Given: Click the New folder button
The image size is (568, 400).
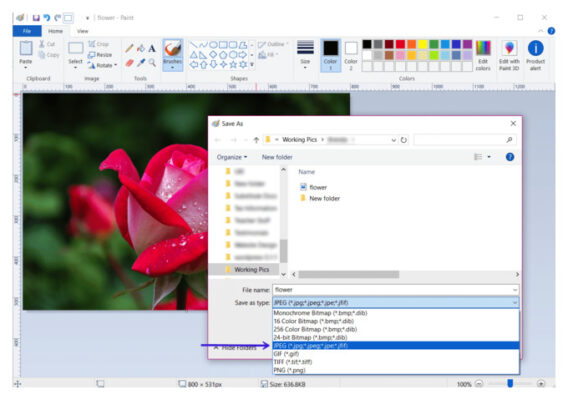Looking at the screenshot, I should [x=277, y=157].
